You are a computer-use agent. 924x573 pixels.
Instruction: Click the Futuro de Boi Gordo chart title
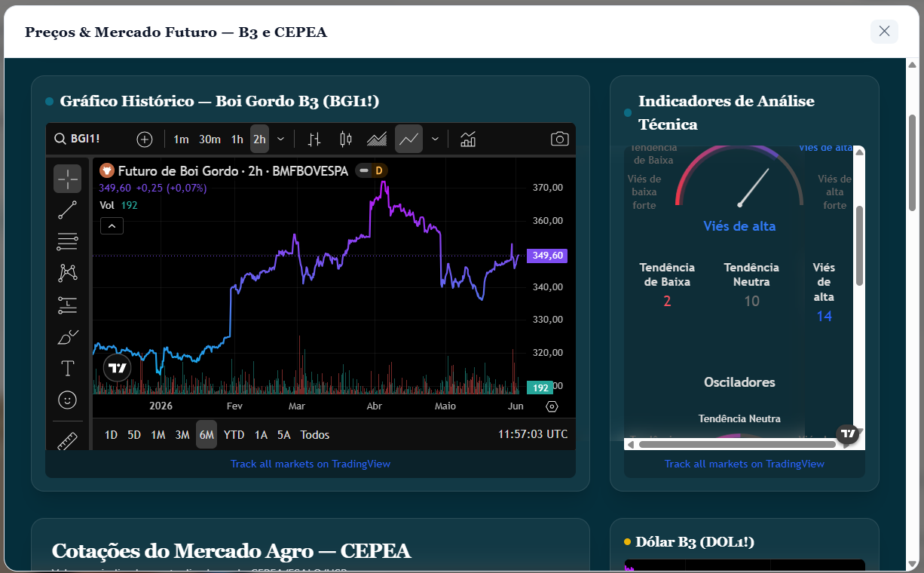click(x=233, y=171)
